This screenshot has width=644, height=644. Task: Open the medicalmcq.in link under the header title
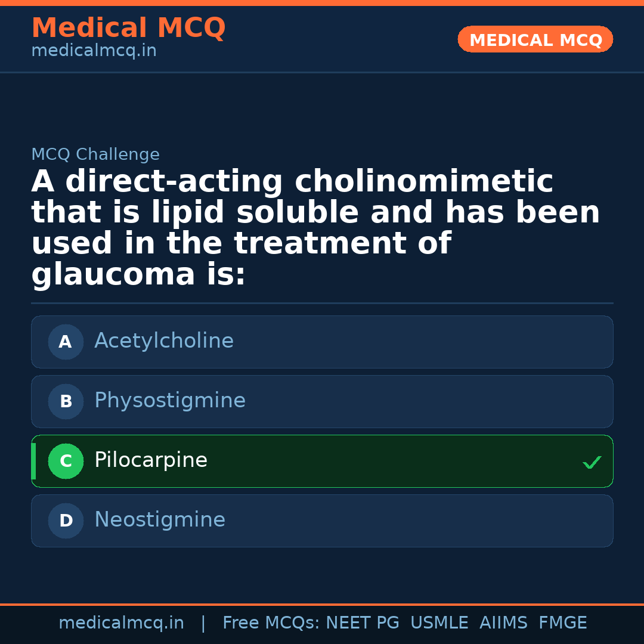(94, 51)
